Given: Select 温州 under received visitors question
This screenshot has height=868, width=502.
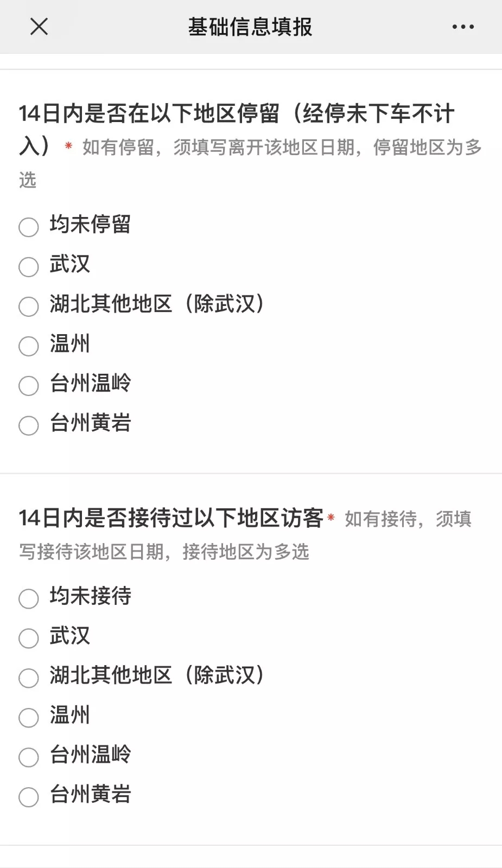Looking at the screenshot, I should (29, 717).
